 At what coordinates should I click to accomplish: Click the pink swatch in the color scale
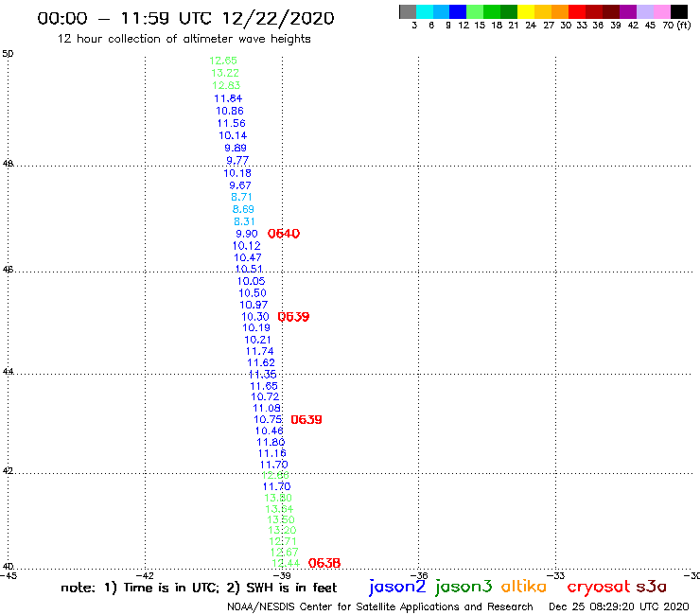(661, 11)
